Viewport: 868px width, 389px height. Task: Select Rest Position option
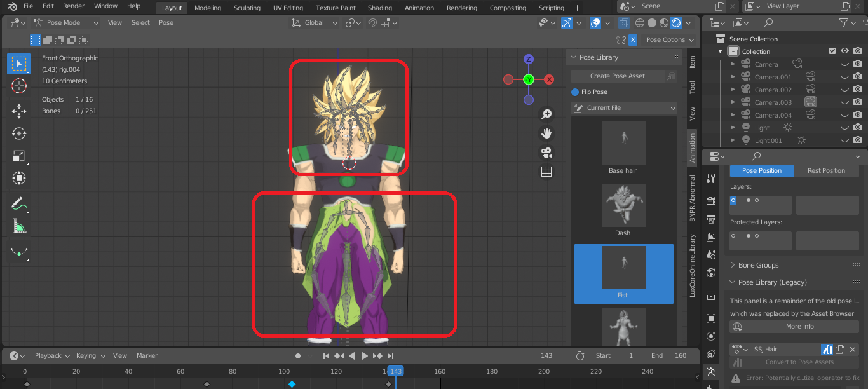pos(826,171)
